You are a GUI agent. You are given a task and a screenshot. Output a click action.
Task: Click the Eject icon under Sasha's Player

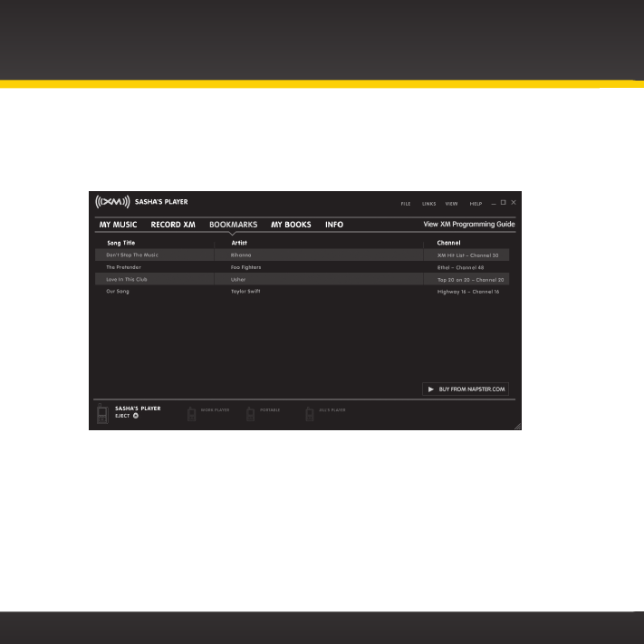(136, 416)
